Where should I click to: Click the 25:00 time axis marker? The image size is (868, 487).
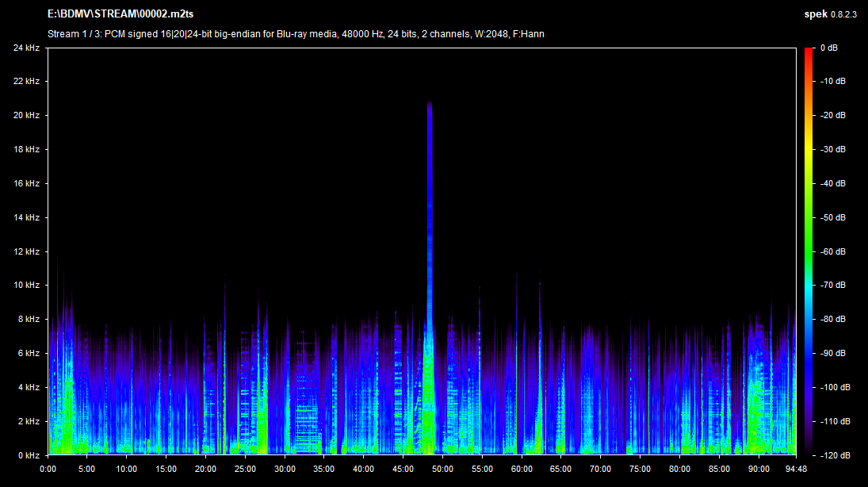coord(245,468)
